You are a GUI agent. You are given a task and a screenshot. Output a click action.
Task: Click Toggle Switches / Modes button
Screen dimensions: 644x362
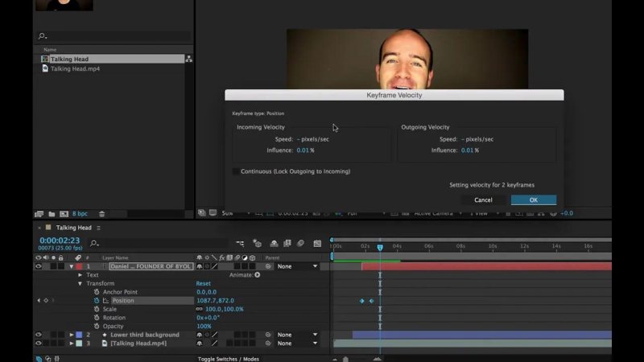click(229, 359)
